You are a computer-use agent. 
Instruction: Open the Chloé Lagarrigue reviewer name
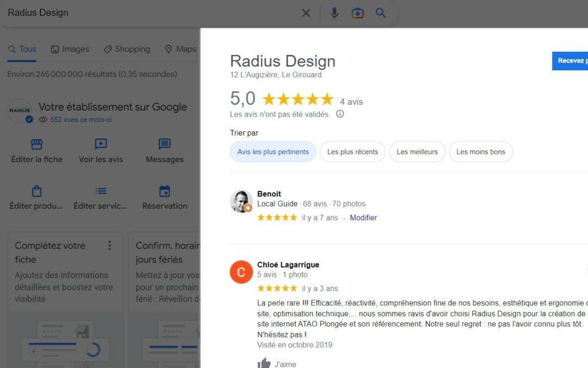tap(288, 265)
